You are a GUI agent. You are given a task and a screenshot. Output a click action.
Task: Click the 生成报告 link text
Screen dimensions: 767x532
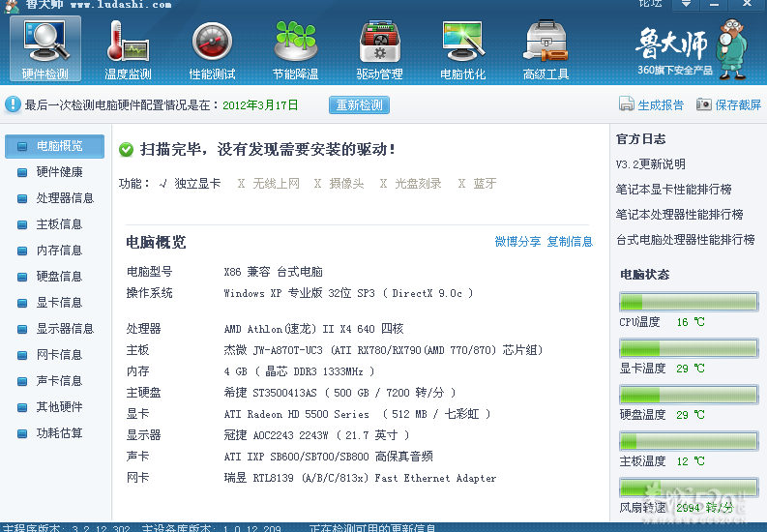[x=661, y=104]
